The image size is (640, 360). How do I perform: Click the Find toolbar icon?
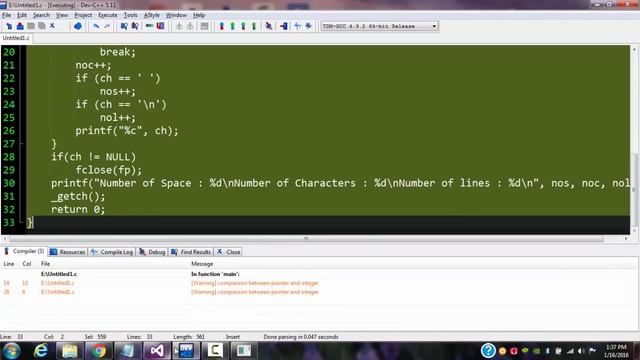point(124,26)
